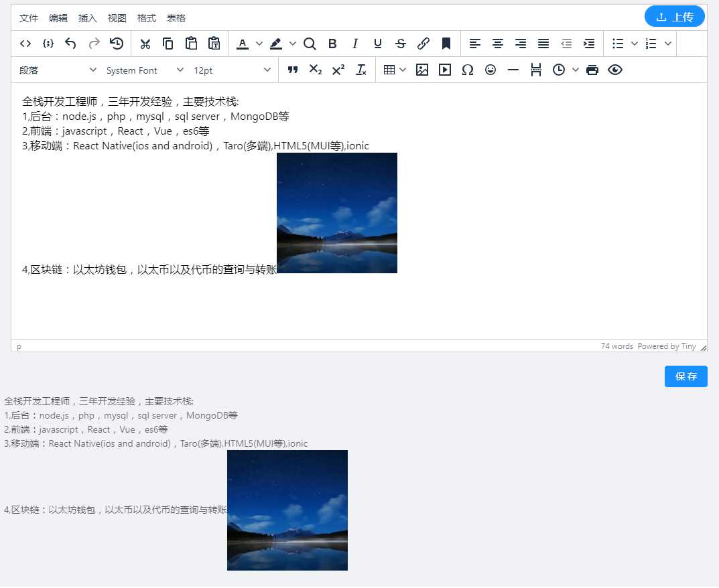Viewport: 719px width, 588px height.
Task: Insert a code sample block
Action: [x=48, y=44]
